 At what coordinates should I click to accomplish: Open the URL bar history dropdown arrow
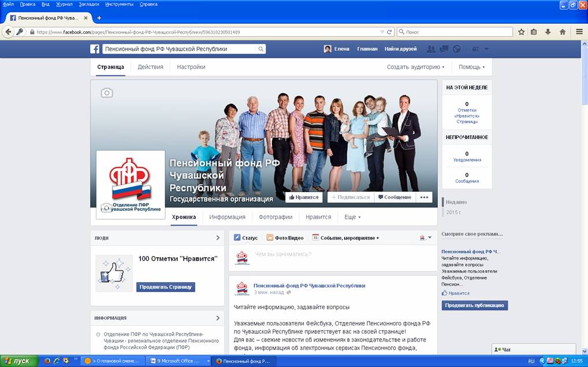(x=382, y=32)
